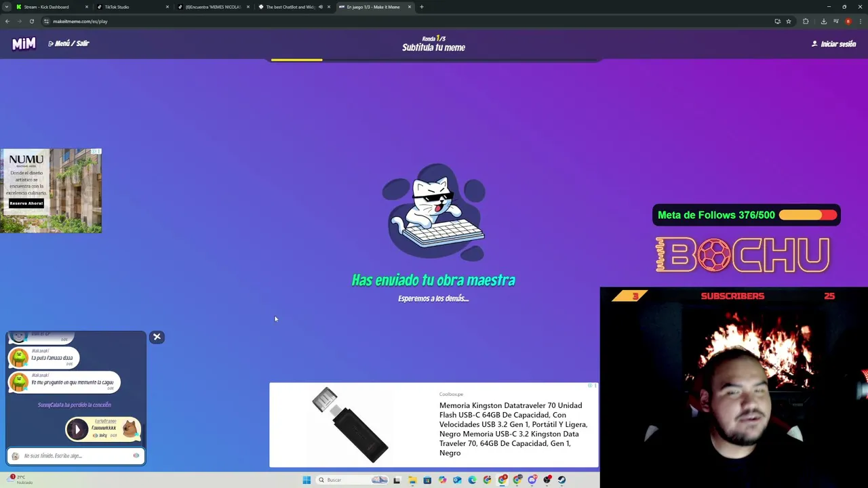868x488 pixels.
Task: Open Microsoft Store from taskbar
Action: [x=427, y=480]
